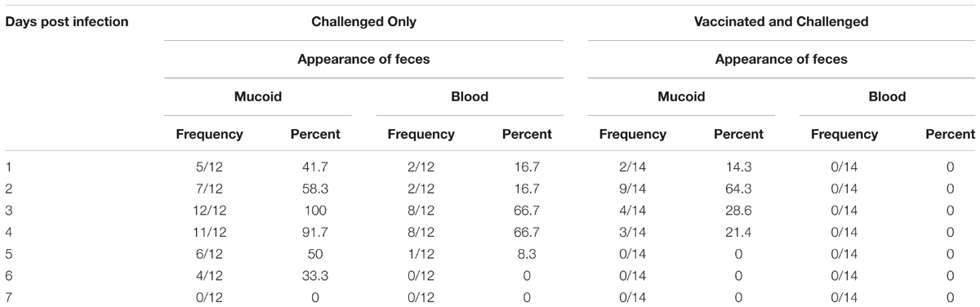
Task: Click 'Mucoid' header under Challenged Only
Action: pyautogui.click(x=258, y=96)
